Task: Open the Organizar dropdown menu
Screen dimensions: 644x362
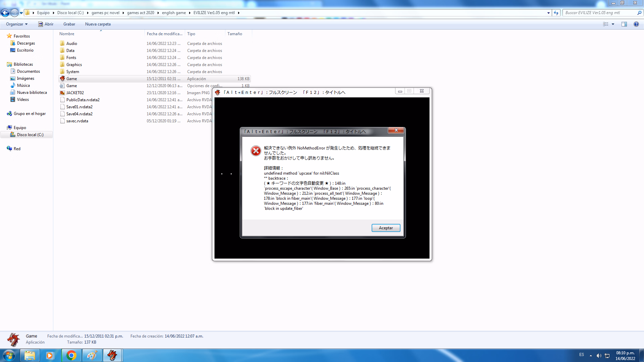Action: tap(16, 24)
